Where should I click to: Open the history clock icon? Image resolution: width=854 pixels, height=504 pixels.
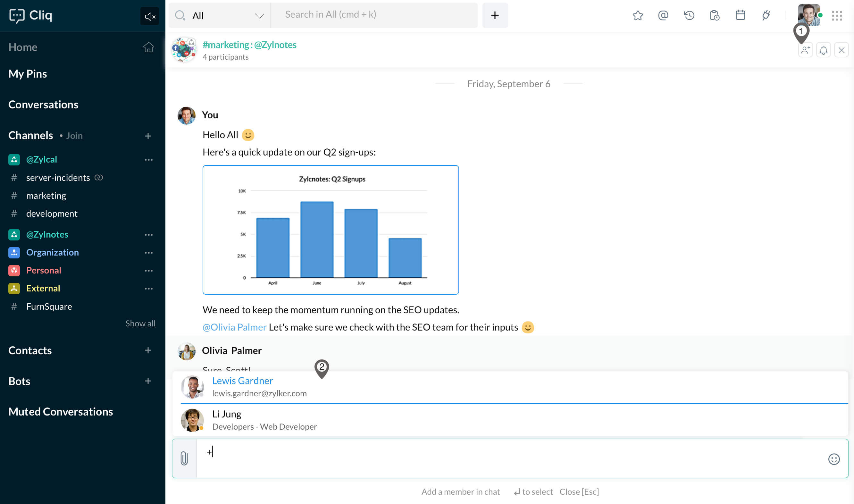(x=689, y=15)
